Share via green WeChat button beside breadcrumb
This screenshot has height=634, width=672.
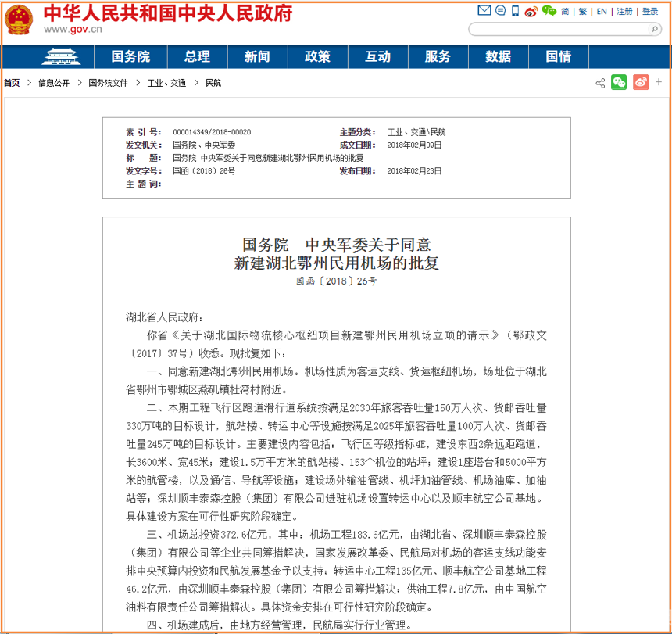click(x=619, y=82)
